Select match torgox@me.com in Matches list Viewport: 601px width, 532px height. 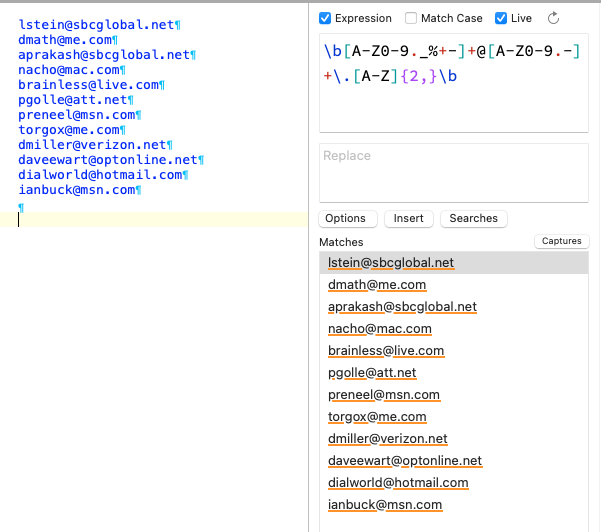point(454,417)
